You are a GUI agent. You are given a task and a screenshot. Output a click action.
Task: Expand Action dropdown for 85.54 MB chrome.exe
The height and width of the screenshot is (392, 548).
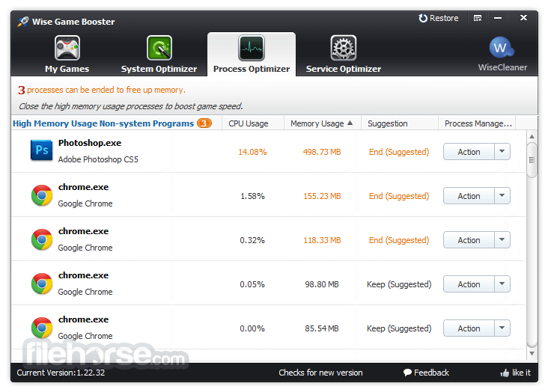pos(502,328)
